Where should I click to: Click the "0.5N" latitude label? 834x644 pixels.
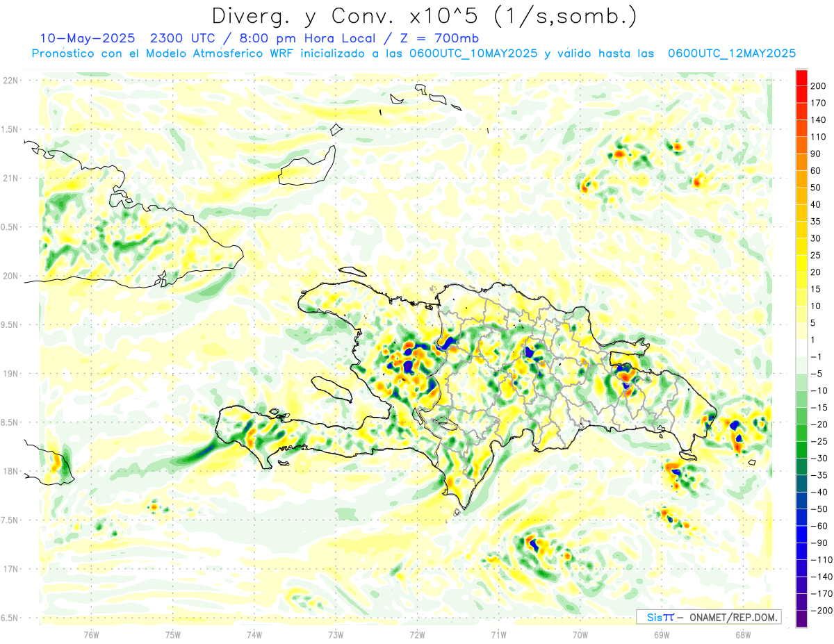pos(10,227)
